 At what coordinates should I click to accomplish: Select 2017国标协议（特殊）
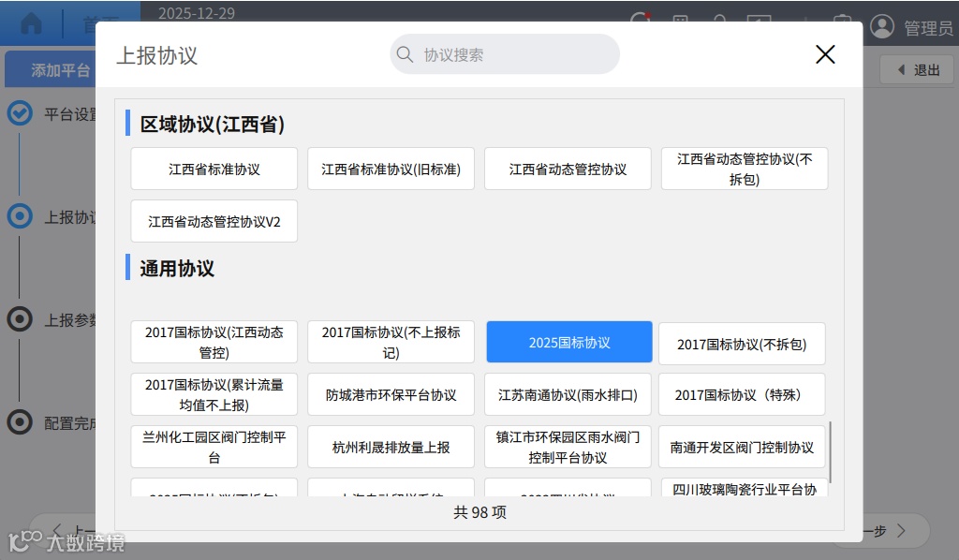[x=742, y=394]
